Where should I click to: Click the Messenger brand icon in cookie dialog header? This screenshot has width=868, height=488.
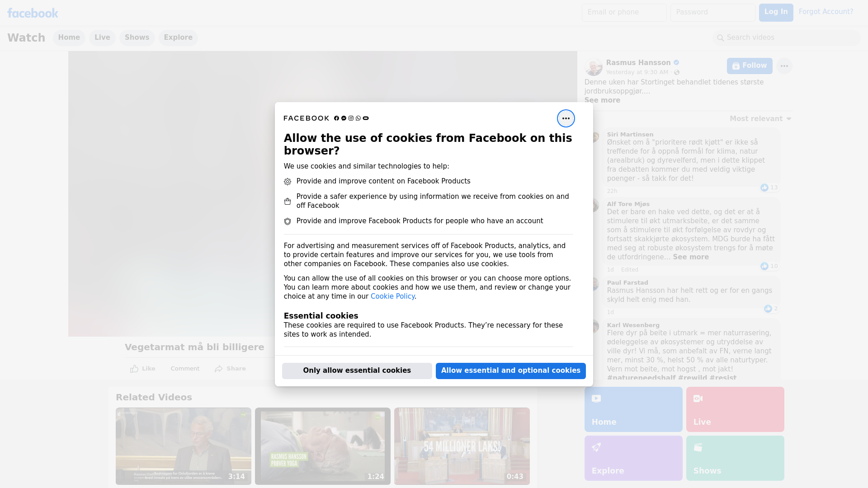click(x=344, y=118)
